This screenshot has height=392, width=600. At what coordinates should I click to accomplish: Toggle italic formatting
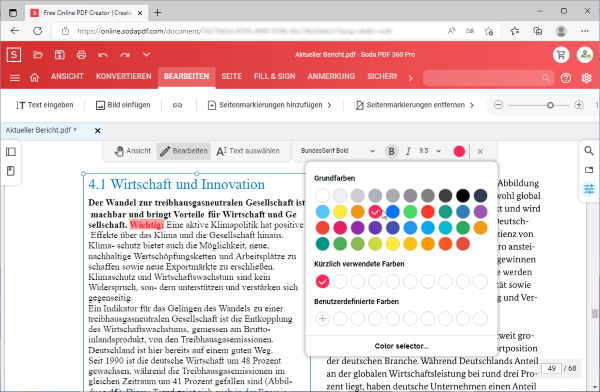(408, 151)
